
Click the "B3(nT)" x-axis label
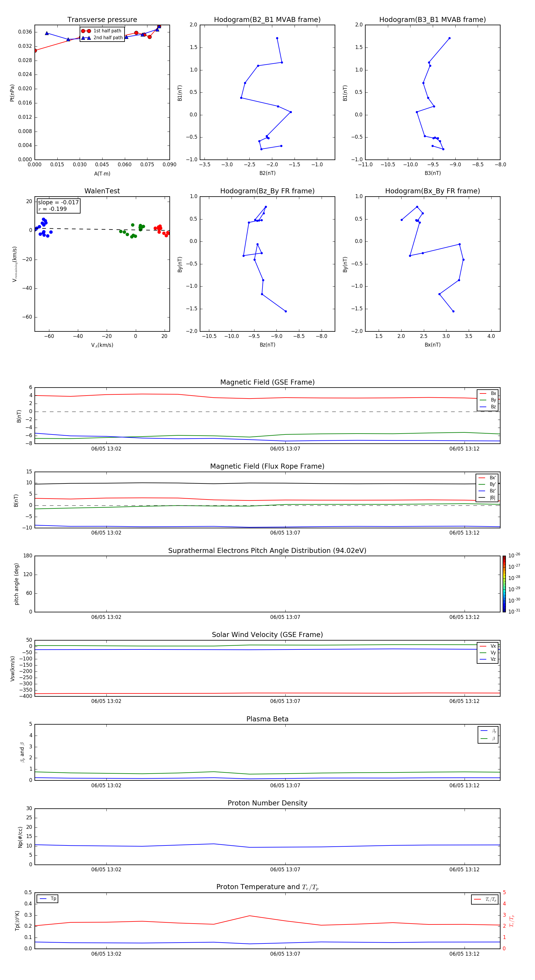432,173
